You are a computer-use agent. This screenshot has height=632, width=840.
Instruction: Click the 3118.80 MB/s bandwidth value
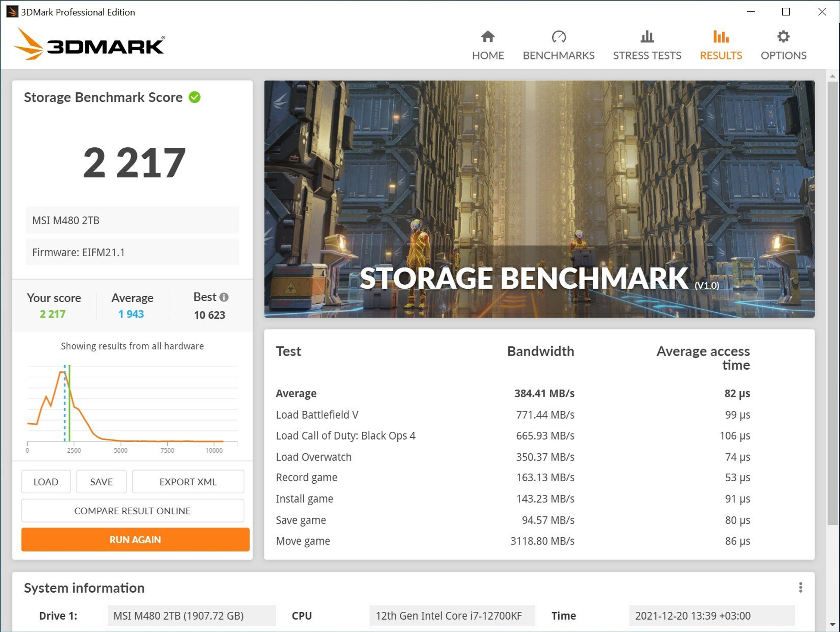(542, 541)
